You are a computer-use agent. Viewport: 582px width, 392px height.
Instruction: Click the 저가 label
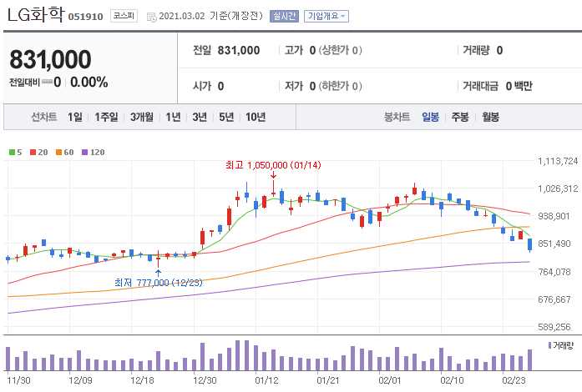tap(294, 86)
